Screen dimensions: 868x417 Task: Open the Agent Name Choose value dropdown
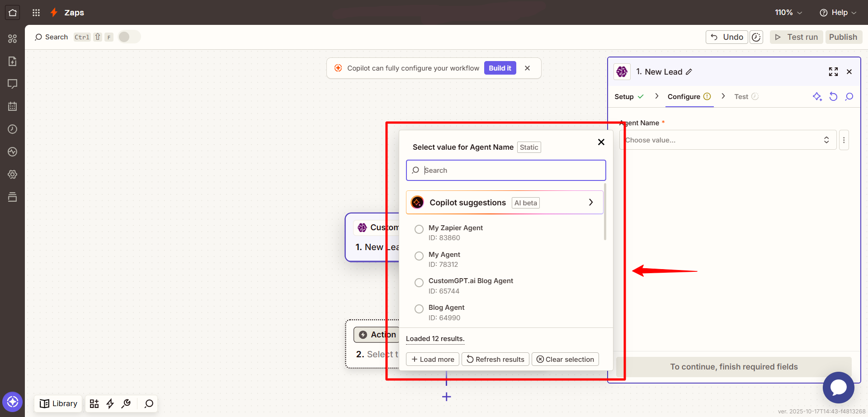pos(728,140)
